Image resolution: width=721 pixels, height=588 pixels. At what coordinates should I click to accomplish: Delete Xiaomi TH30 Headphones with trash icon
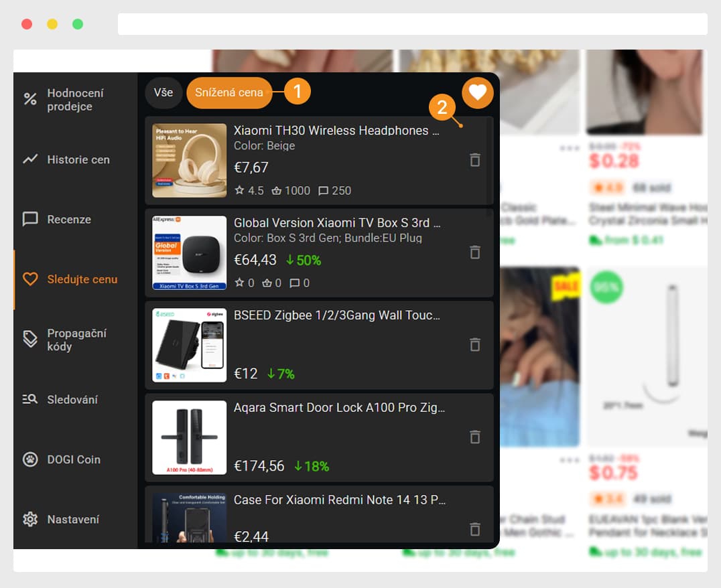point(475,160)
